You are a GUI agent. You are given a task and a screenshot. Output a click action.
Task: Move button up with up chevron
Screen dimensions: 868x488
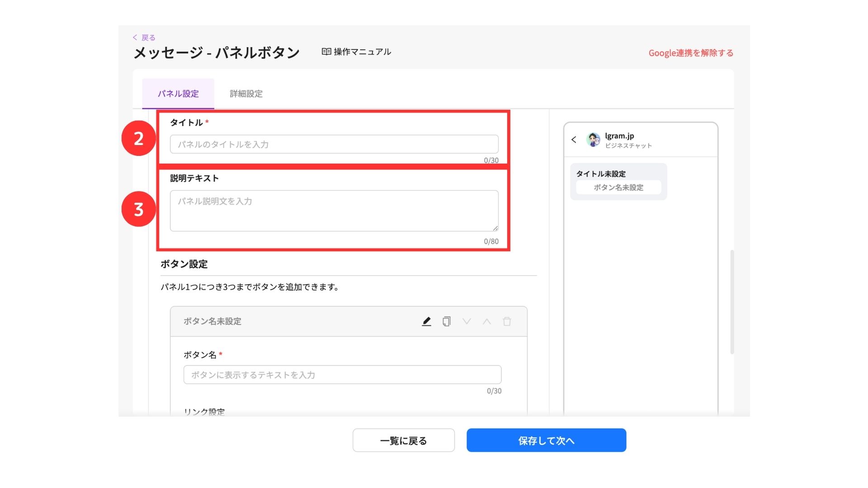pos(486,321)
